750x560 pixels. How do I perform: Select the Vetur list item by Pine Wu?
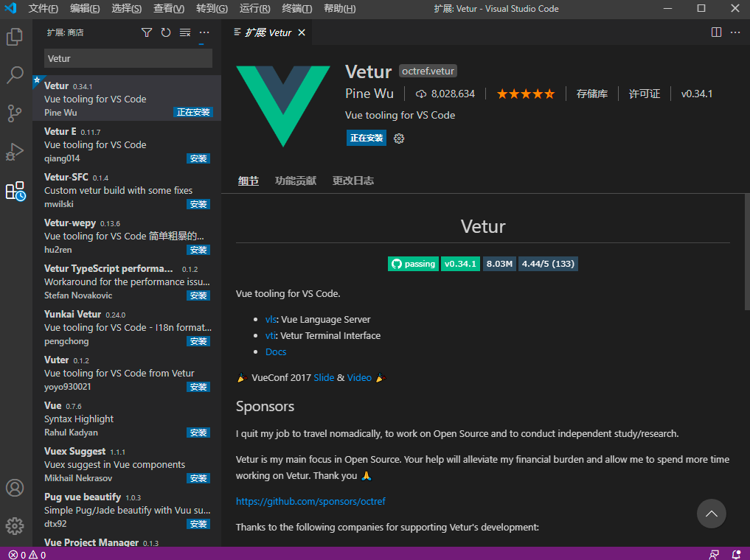coord(127,99)
